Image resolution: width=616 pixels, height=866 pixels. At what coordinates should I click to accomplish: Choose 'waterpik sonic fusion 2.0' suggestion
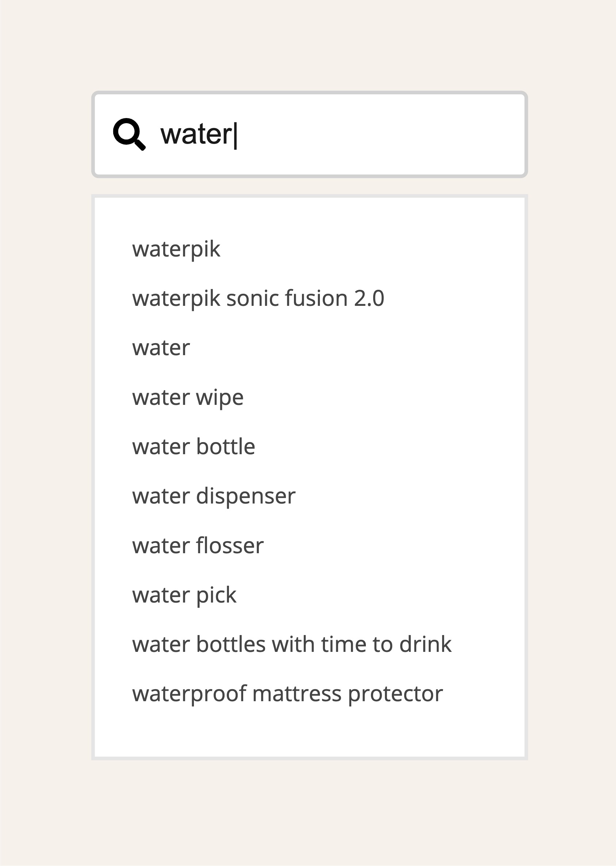(258, 298)
